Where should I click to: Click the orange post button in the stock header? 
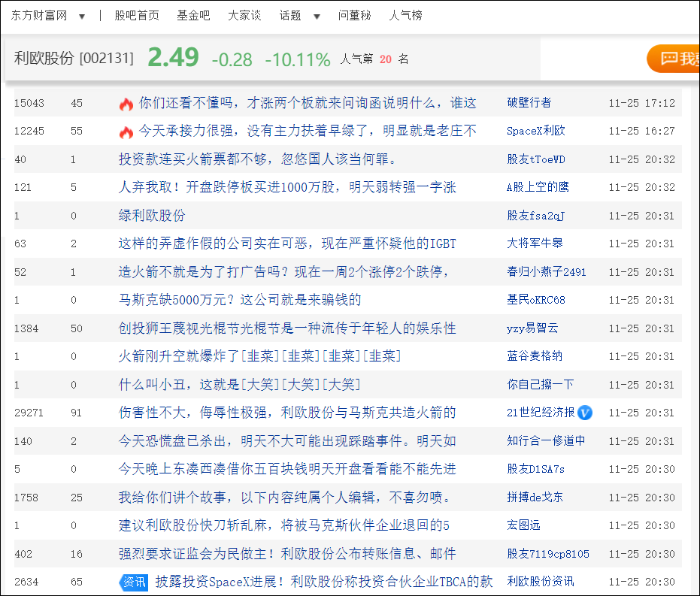[x=673, y=59]
